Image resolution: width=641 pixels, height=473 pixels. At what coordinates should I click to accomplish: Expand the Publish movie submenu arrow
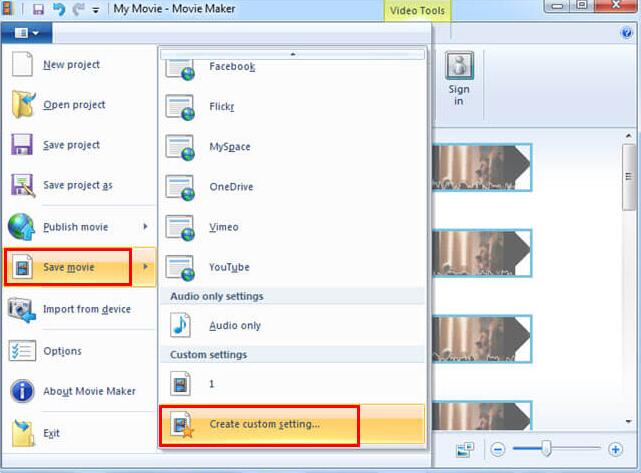point(145,226)
